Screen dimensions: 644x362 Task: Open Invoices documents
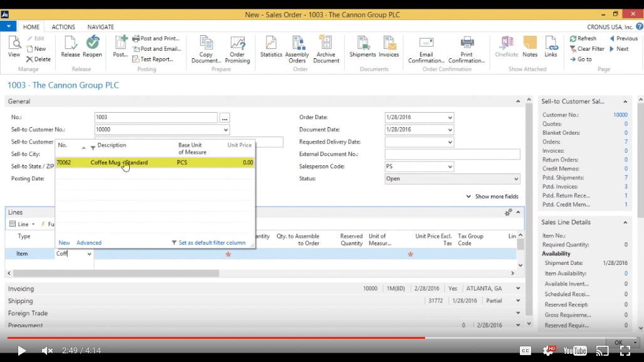pos(389,47)
